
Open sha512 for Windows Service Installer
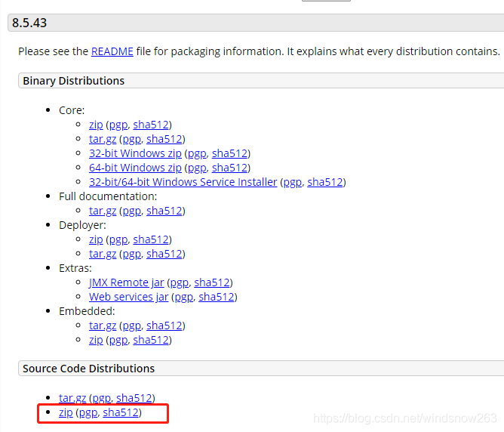325,182
